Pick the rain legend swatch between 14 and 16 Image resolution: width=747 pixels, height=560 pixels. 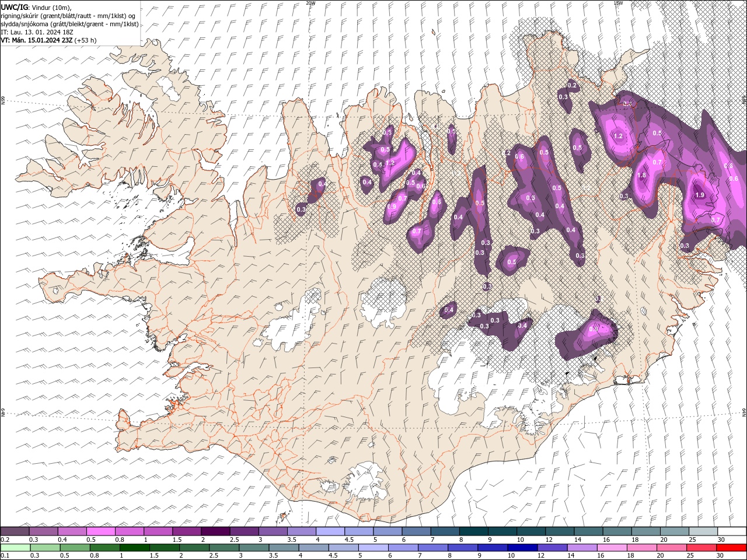click(x=581, y=547)
